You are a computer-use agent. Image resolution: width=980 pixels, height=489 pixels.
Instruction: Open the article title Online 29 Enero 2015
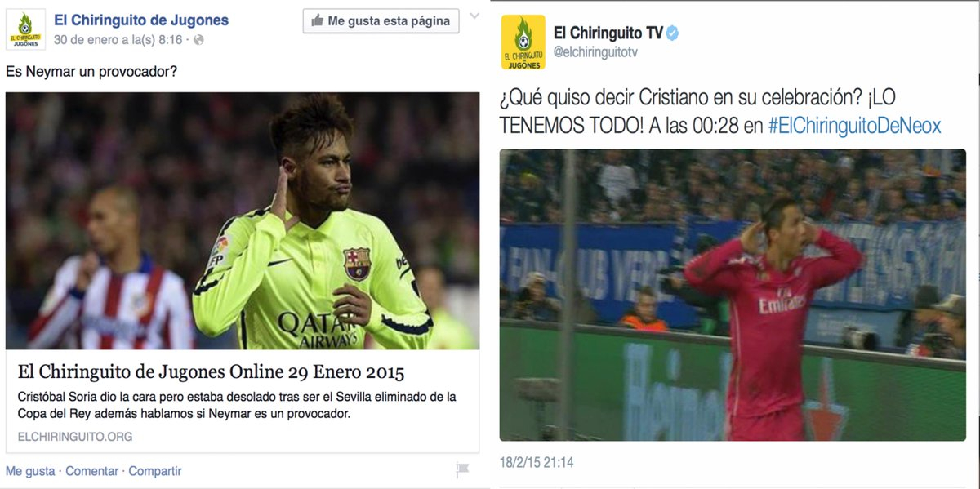tap(212, 373)
